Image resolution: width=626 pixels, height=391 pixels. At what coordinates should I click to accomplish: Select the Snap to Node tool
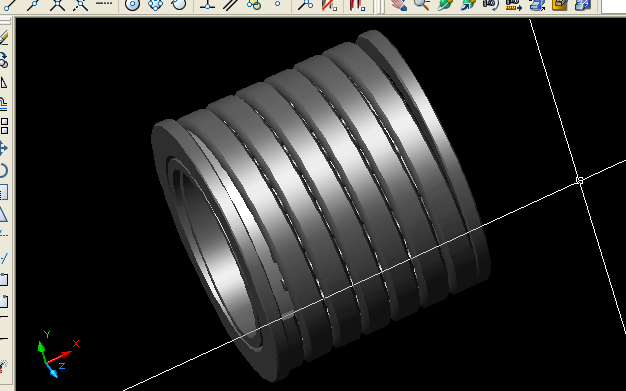pos(277,5)
